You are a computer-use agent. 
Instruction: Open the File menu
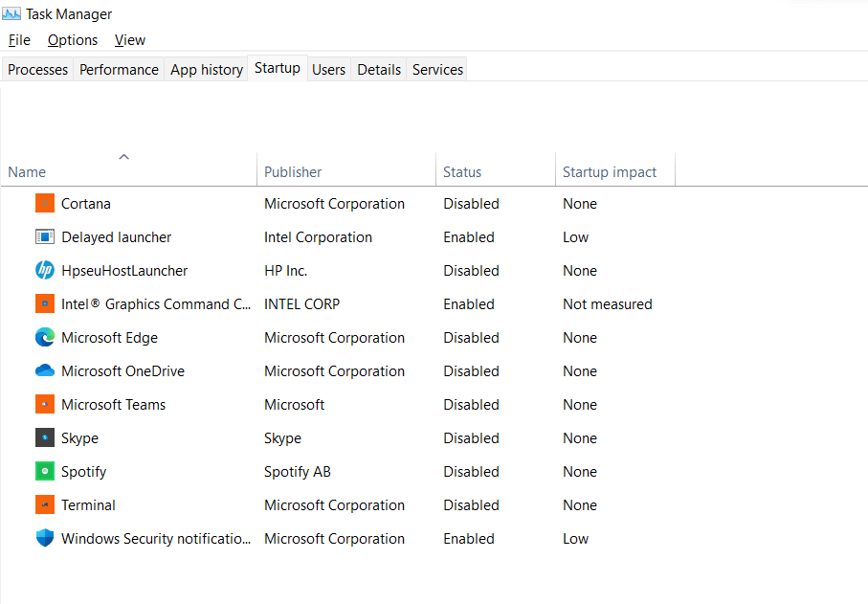19,40
